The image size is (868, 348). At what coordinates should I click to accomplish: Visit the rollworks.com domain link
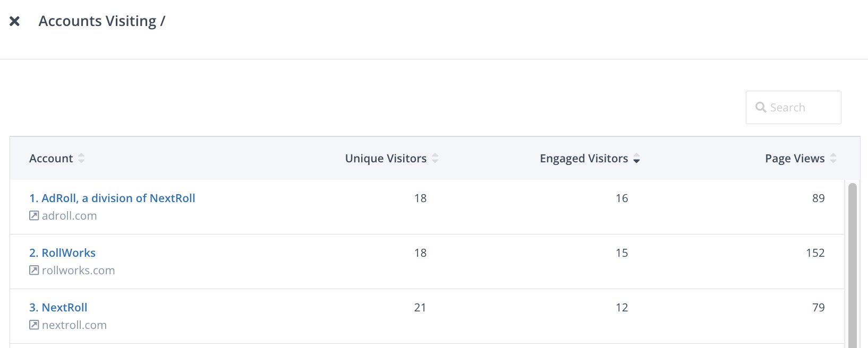click(79, 271)
